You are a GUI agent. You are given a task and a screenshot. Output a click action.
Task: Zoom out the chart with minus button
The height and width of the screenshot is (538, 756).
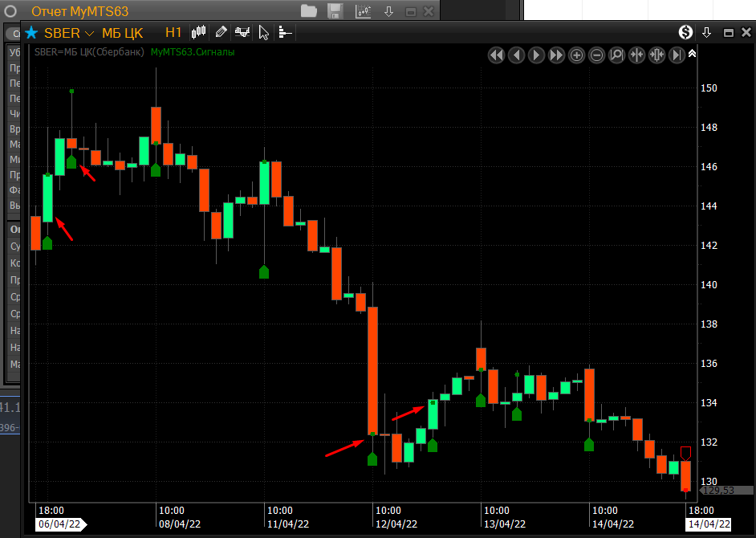point(596,55)
